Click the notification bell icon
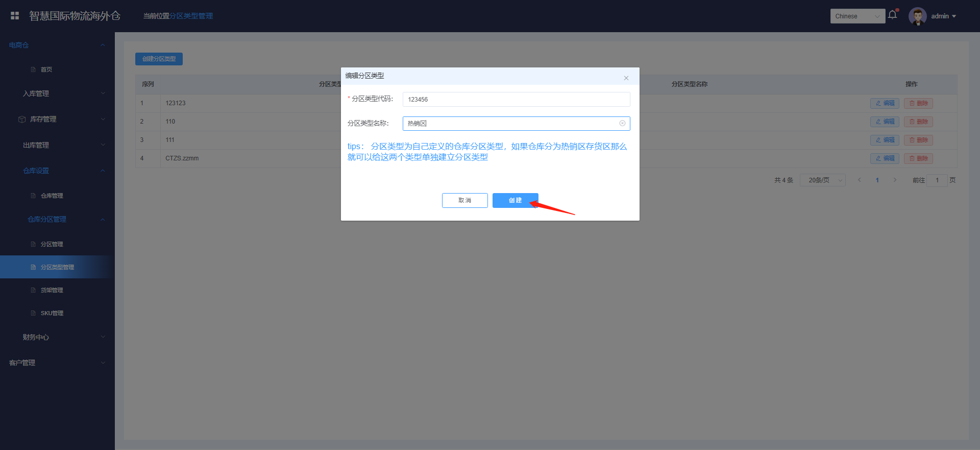Viewport: 980px width, 450px height. pos(892,15)
